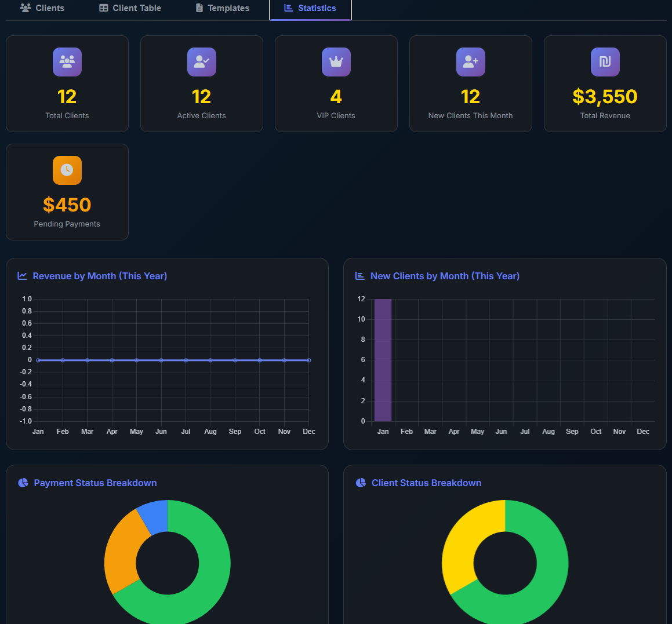This screenshot has height=624, width=672.
Task: Click the $3,550 Total Revenue value
Action: click(605, 97)
